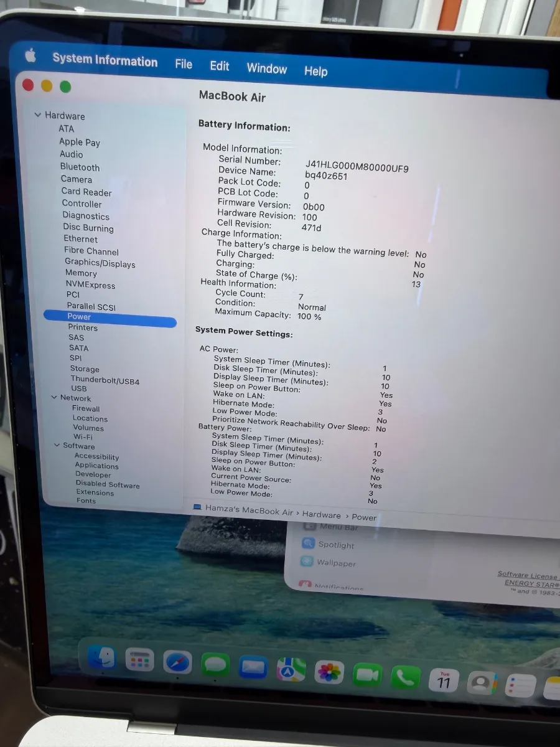The width and height of the screenshot is (560, 747).
Task: Open Messages from the dock
Action: (215, 666)
